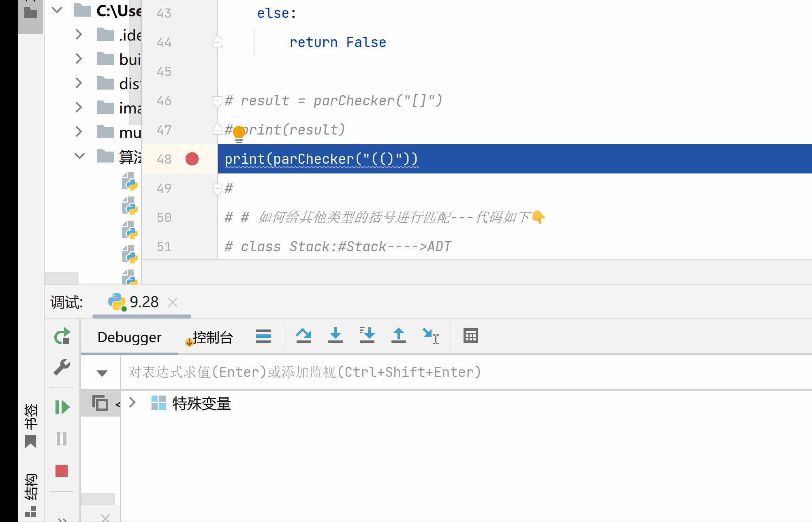The height and width of the screenshot is (522, 812).
Task: Open debugger settings wrench icon
Action: pos(62,367)
